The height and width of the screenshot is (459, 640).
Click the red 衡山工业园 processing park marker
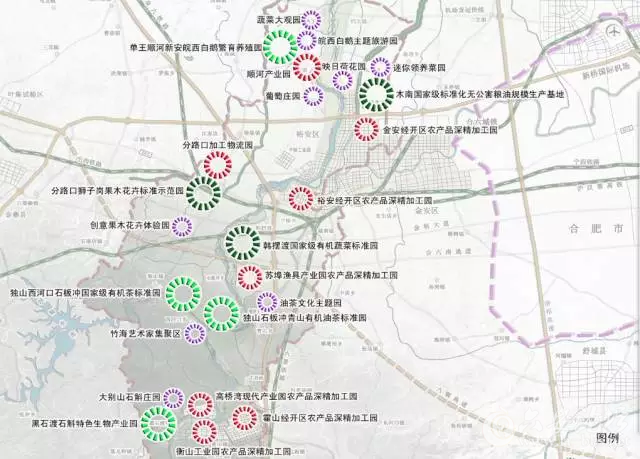204,431
